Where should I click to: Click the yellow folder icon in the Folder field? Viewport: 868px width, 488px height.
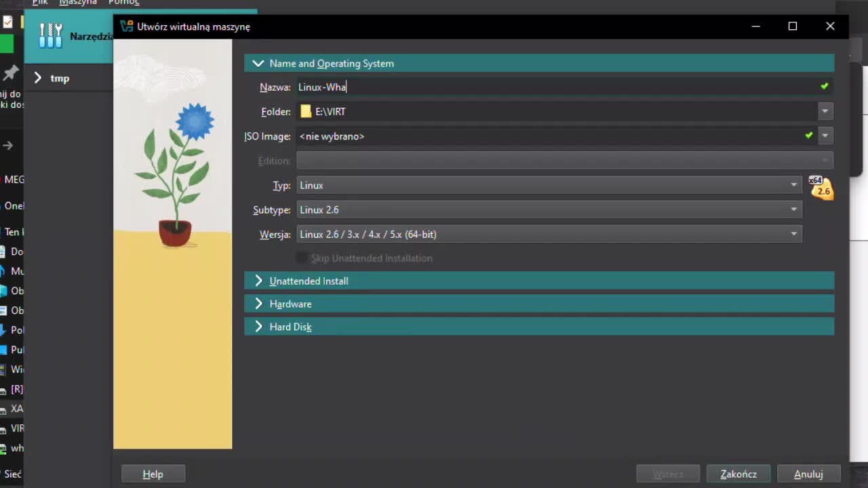[306, 111]
